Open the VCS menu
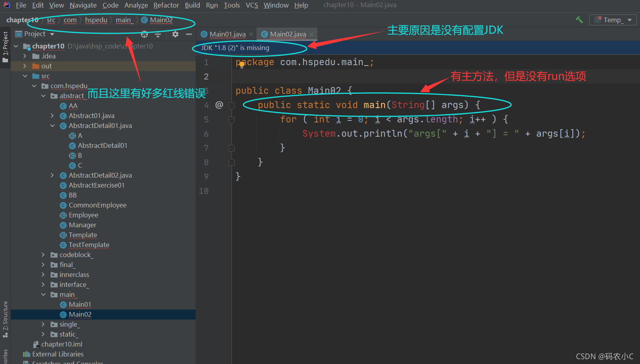 (252, 5)
